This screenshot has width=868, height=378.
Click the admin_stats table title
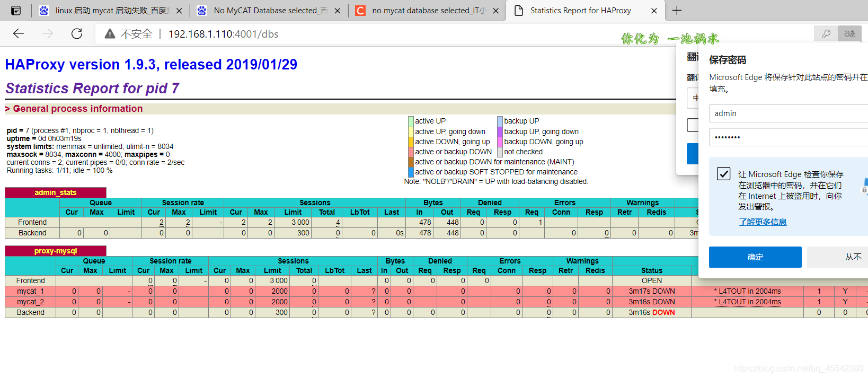click(x=56, y=192)
